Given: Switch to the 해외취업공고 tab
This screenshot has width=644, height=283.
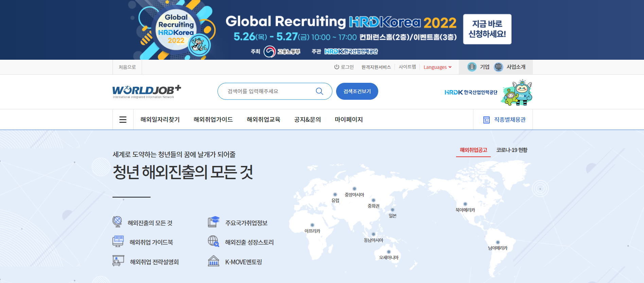Looking at the screenshot, I should pyautogui.click(x=473, y=150).
